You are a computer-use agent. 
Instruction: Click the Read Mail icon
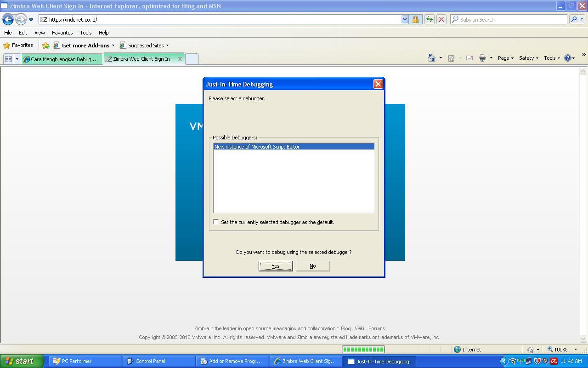pos(469,58)
